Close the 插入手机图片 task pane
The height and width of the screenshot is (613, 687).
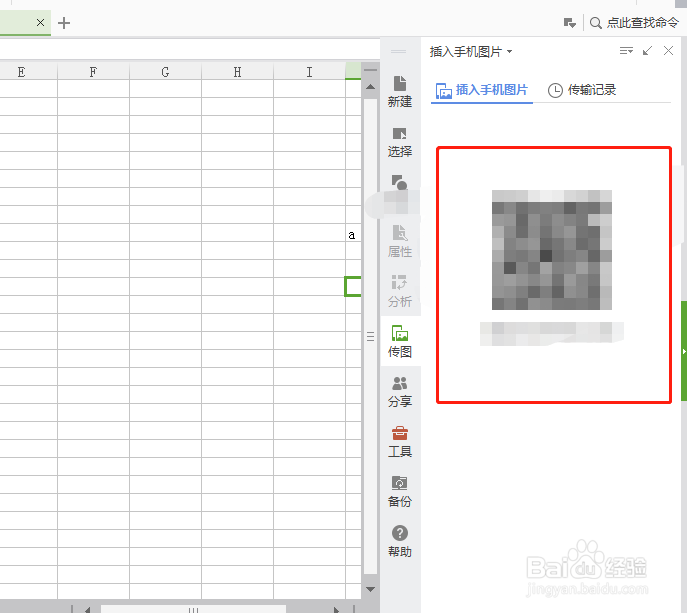[668, 51]
